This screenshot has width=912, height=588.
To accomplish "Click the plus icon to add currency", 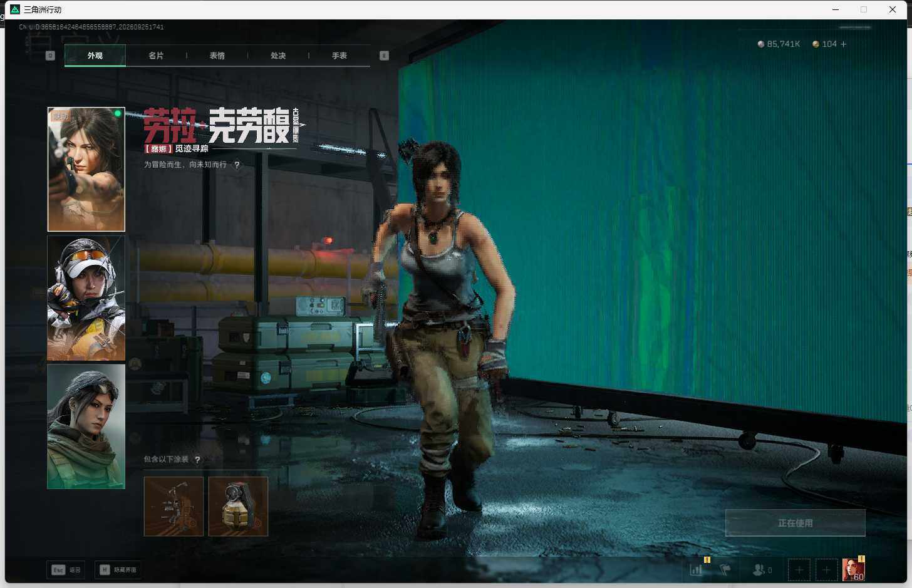I will tap(844, 44).
